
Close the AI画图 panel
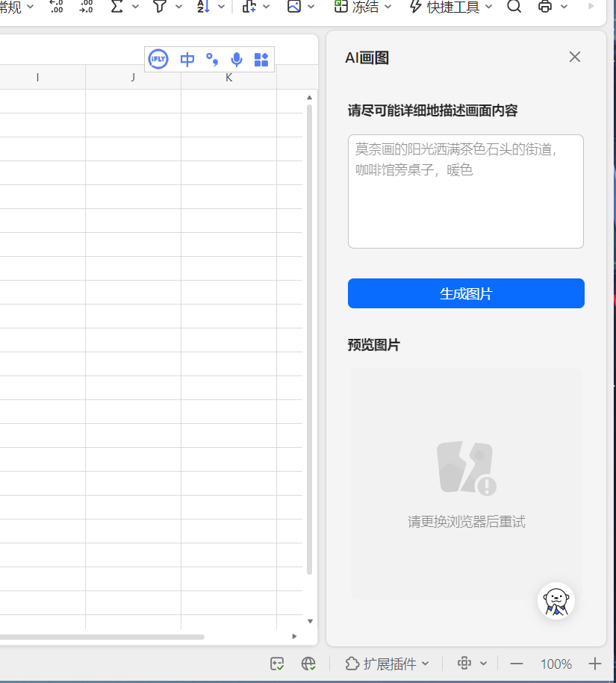pyautogui.click(x=575, y=57)
